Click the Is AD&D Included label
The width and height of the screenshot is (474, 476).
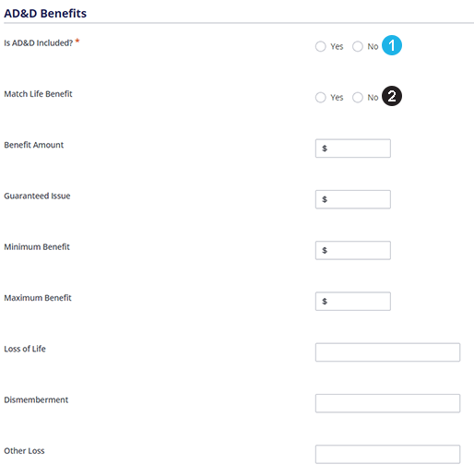[39, 42]
